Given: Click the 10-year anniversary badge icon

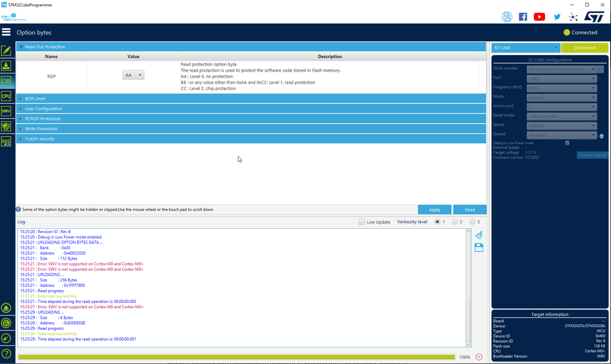Looking at the screenshot, I should (x=506, y=17).
